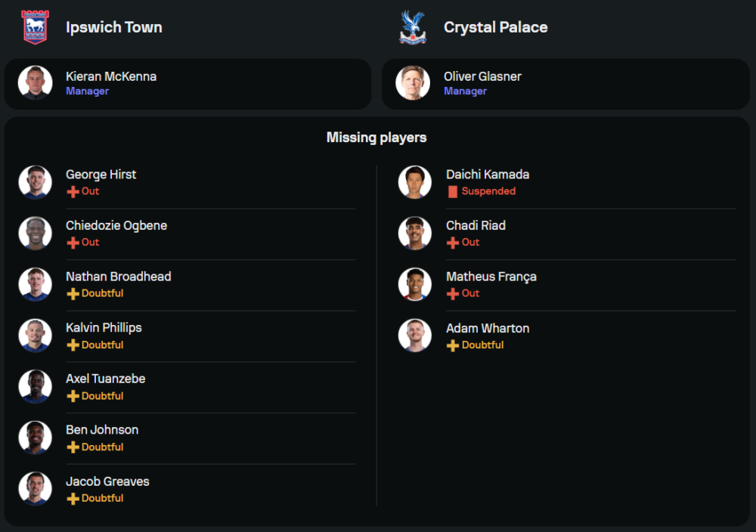Click Daichi Kamada's red card suspension icon
Screen dimensions: 756x532
pyautogui.click(x=453, y=192)
